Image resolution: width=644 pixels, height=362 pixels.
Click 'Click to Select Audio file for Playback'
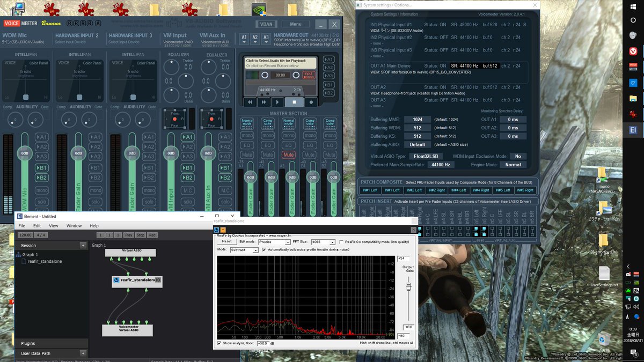275,61
